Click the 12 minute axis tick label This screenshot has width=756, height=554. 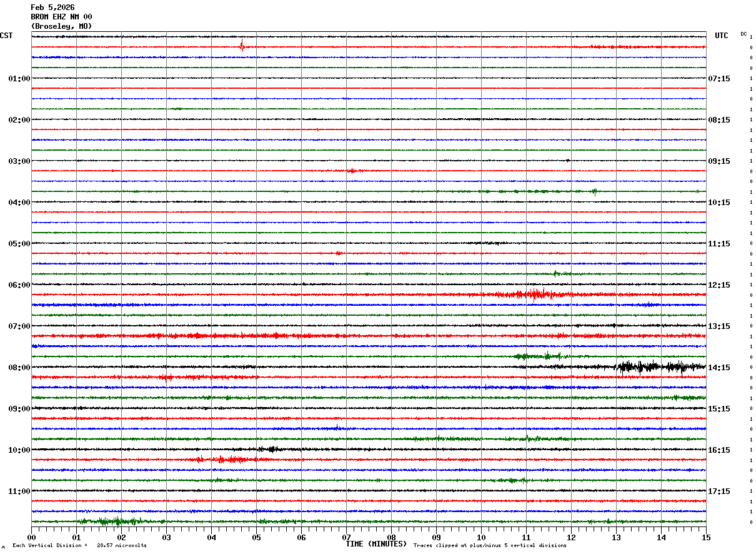(571, 537)
